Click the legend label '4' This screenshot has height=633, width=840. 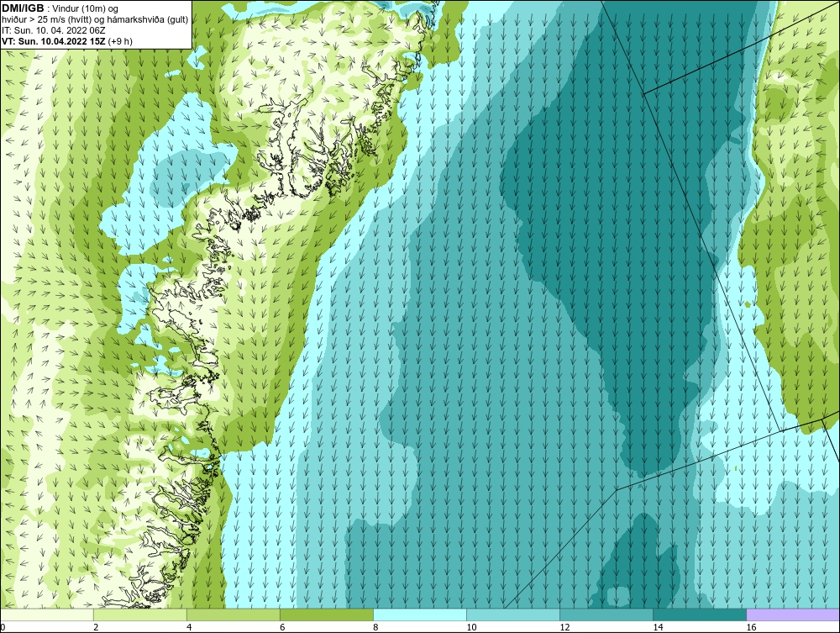pyautogui.click(x=189, y=627)
